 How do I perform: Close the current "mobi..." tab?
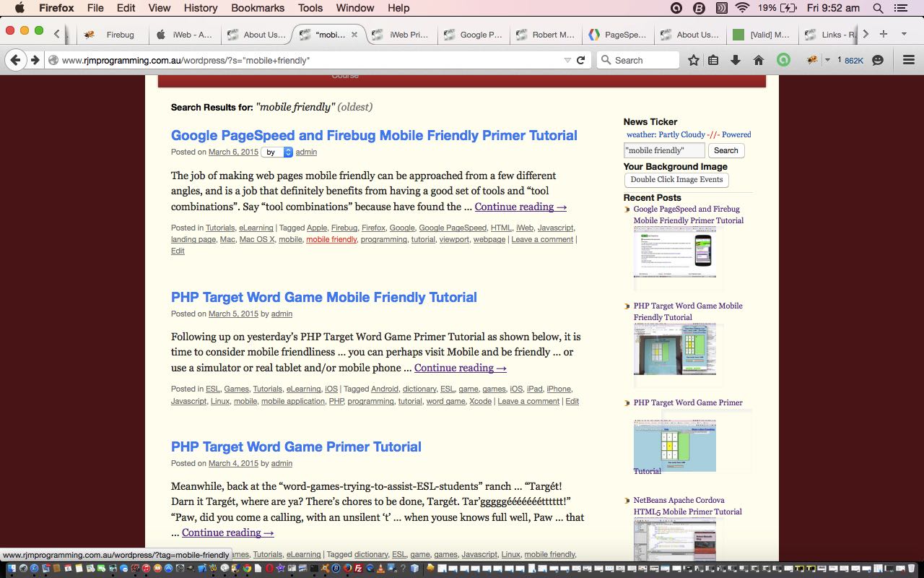pyautogui.click(x=354, y=34)
